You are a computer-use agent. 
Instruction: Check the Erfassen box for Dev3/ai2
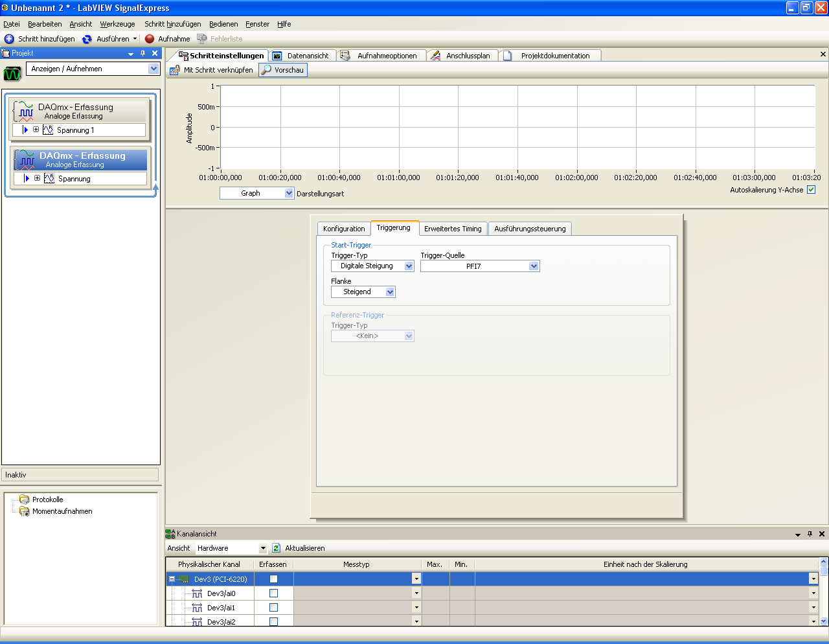click(273, 622)
